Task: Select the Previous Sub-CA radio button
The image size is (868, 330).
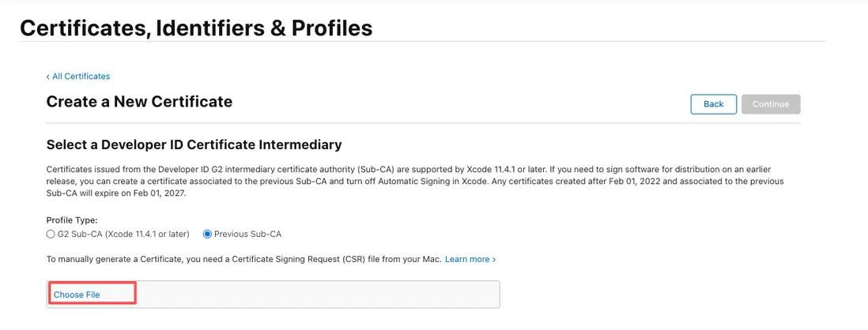Action: (x=208, y=234)
